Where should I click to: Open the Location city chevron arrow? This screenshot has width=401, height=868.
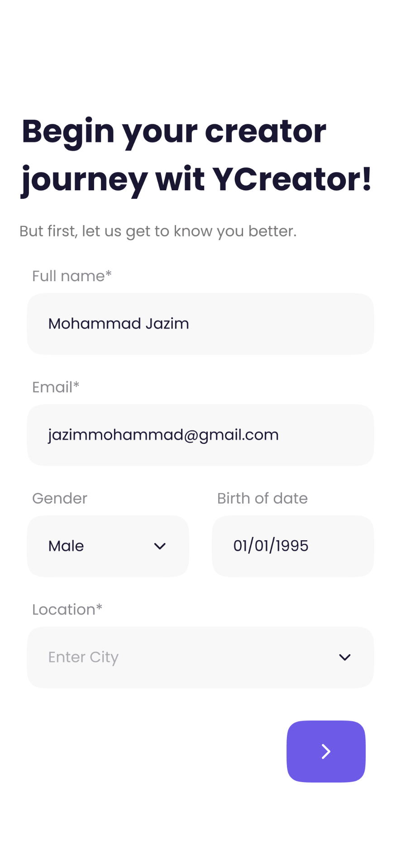(345, 657)
